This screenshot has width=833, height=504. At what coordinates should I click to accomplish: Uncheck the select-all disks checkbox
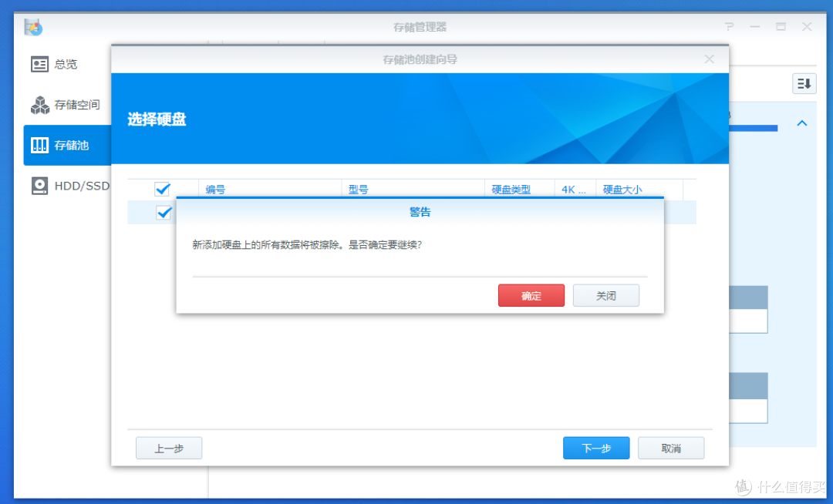(162, 189)
